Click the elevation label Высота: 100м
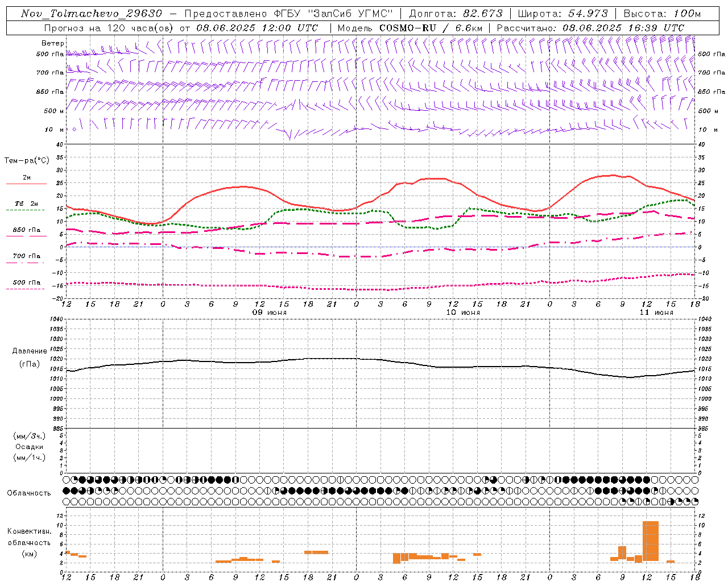The width and height of the screenshot is (728, 582). pos(663,14)
